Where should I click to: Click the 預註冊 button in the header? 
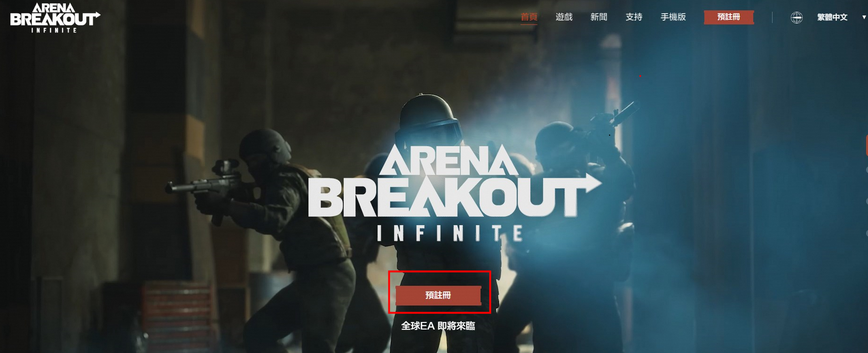tap(729, 17)
